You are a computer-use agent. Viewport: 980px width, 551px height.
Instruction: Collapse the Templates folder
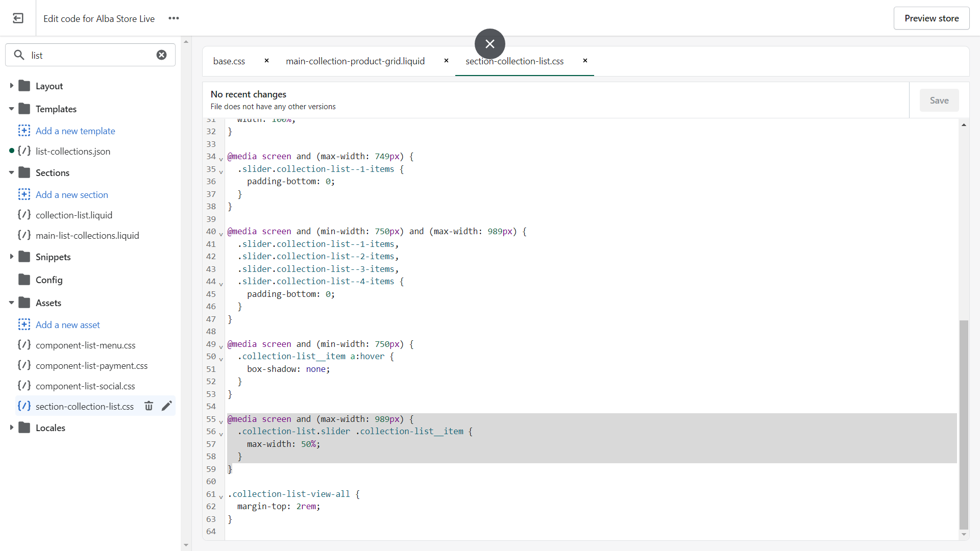coord(11,109)
